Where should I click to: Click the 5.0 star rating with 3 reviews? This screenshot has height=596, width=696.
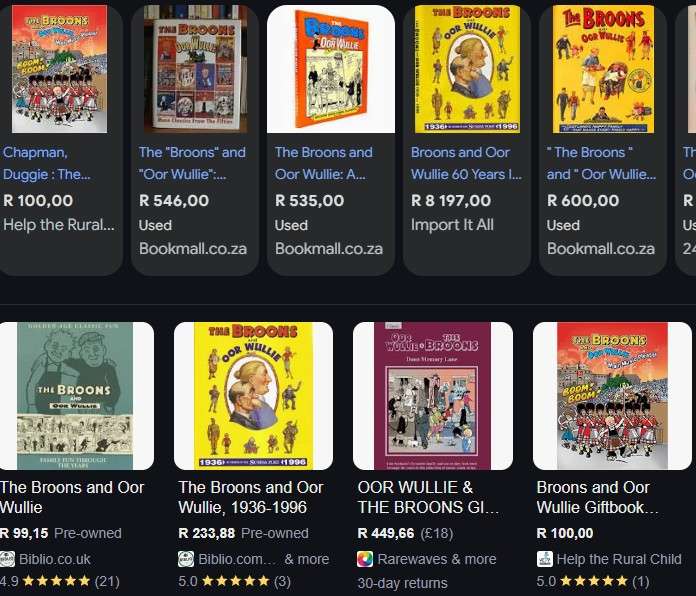coord(234,581)
